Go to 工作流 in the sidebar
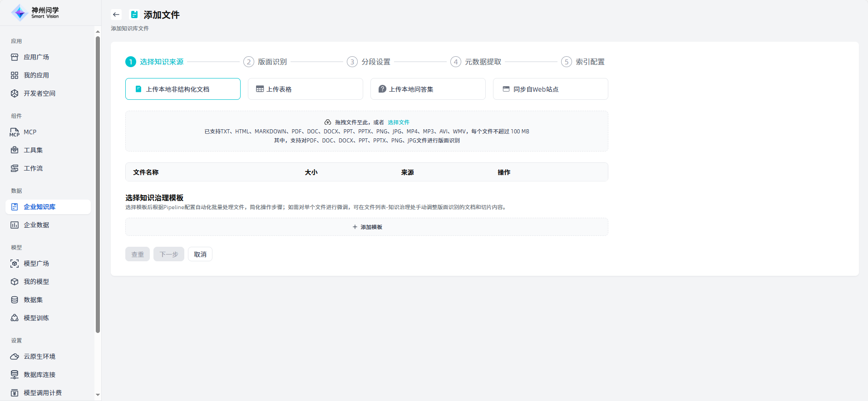This screenshot has height=401, width=868. point(33,168)
